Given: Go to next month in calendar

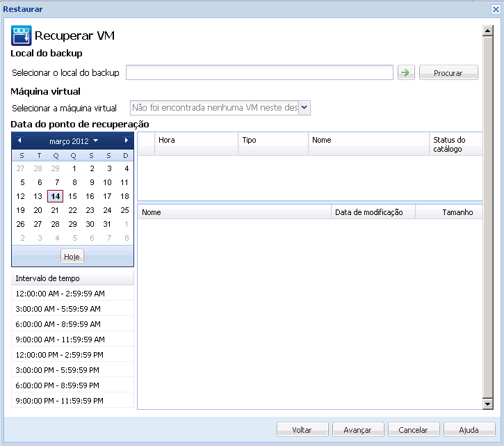Looking at the screenshot, I should pos(127,141).
